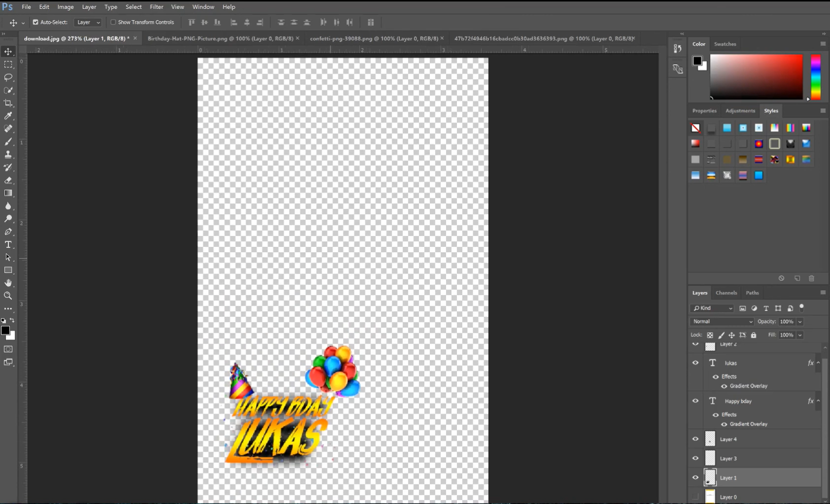The width and height of the screenshot is (830, 504).
Task: Select the Horizontal Type tool
Action: [8, 244]
